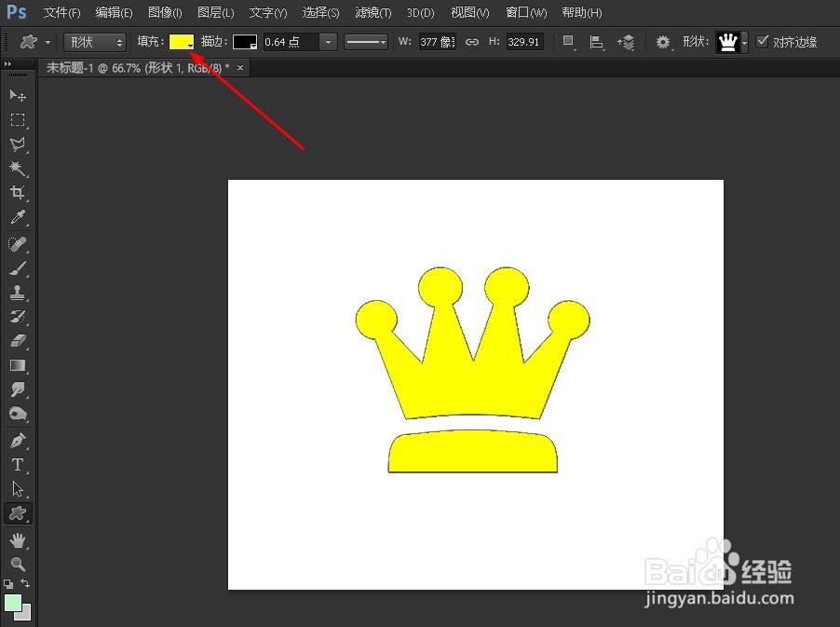Click the 0.64 点 stroke width field
Image resolution: width=840 pixels, height=627 pixels.
(291, 42)
